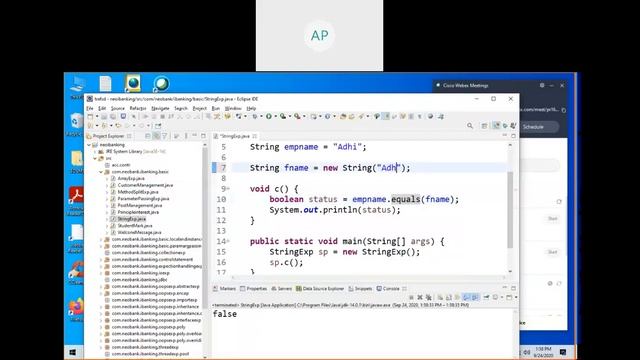Open the Navigate menu
The height and width of the screenshot is (360, 640).
(160, 108)
